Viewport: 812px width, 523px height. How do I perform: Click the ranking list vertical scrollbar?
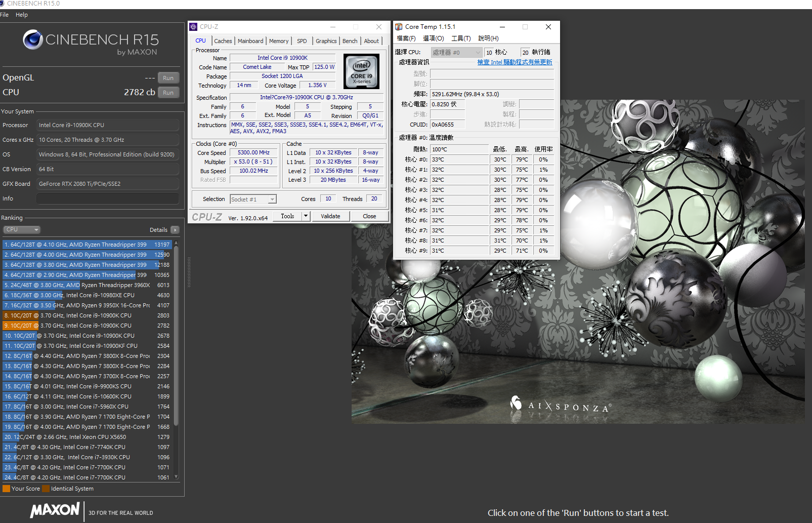point(176,335)
